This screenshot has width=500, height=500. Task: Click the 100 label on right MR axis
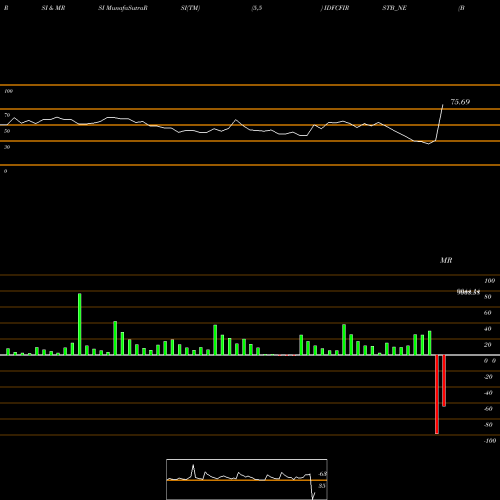490,281
